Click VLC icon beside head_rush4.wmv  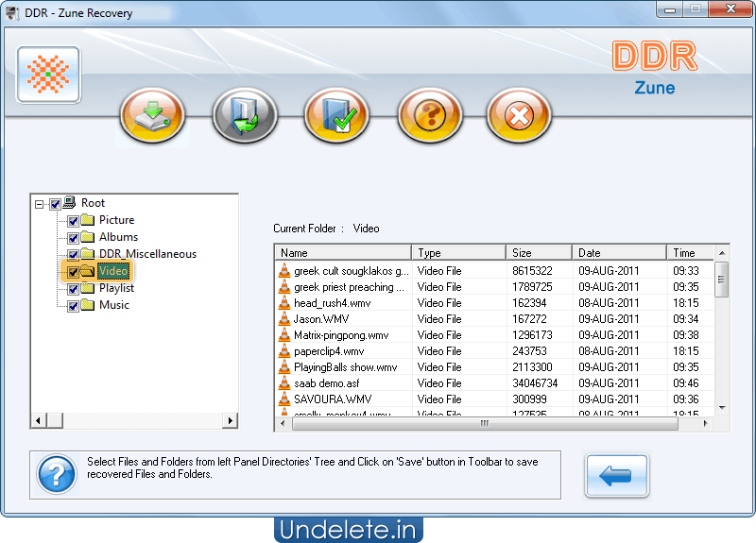point(284,303)
